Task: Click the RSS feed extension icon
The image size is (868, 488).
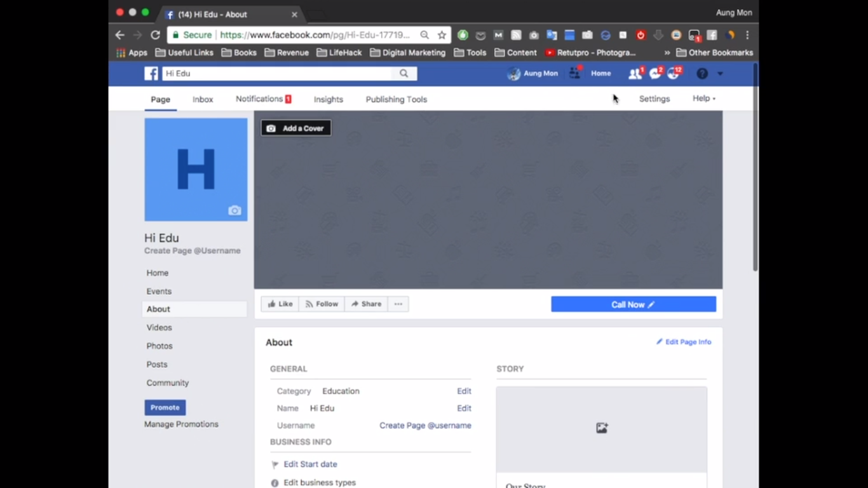Action: coord(516,35)
